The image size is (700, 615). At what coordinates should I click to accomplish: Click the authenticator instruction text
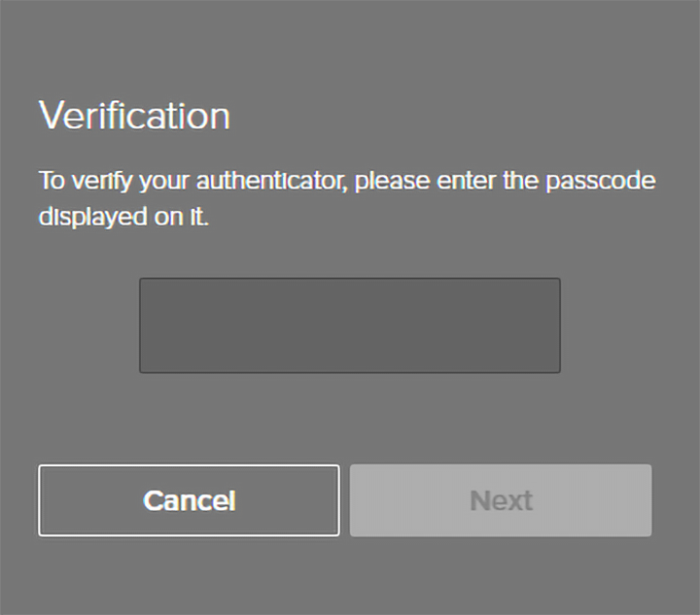point(347,198)
